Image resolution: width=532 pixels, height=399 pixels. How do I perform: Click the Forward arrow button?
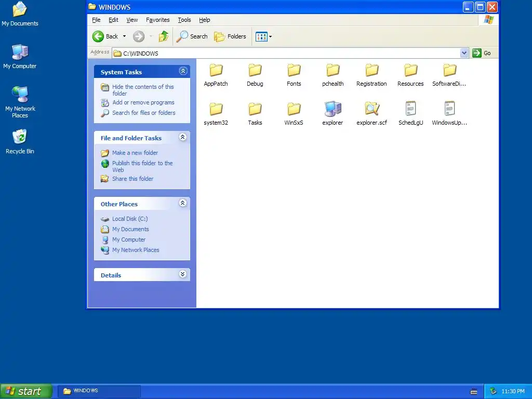tap(138, 36)
